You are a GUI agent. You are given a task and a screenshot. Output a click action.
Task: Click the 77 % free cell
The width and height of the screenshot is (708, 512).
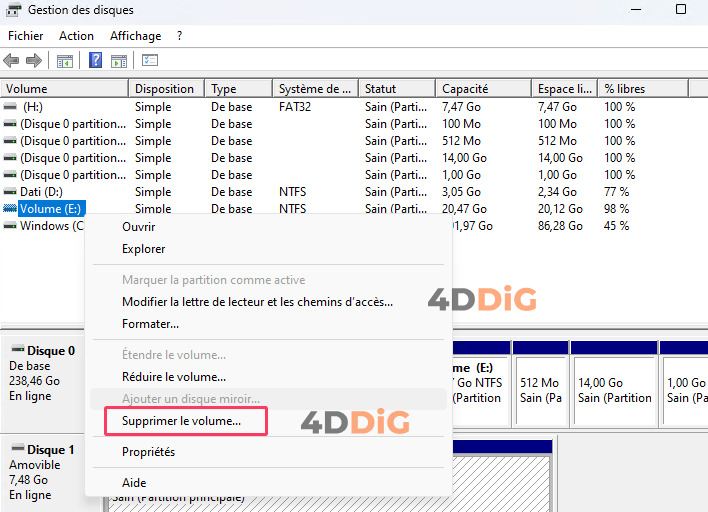(616, 191)
